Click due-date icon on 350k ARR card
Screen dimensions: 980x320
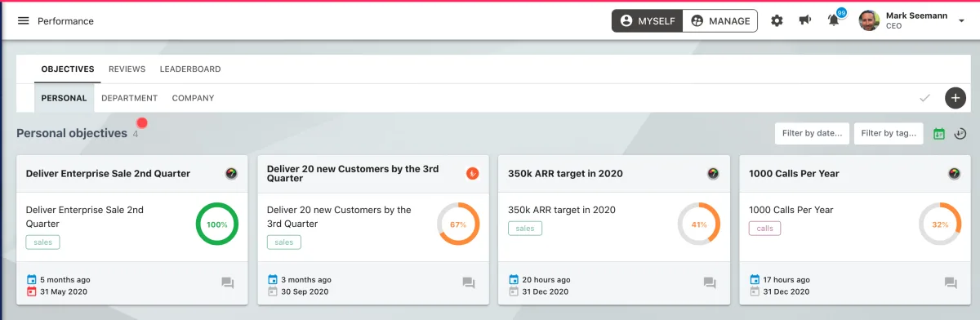coord(514,291)
